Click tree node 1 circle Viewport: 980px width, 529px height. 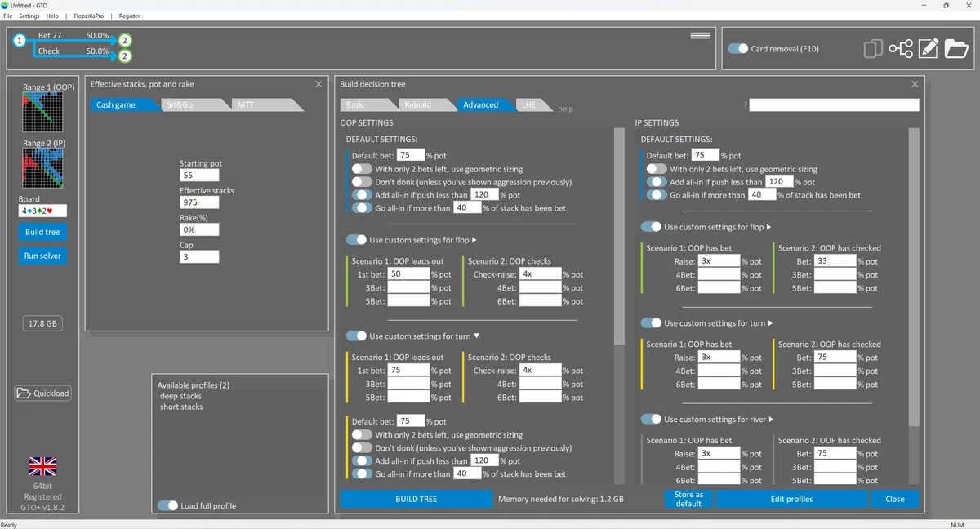pos(20,39)
